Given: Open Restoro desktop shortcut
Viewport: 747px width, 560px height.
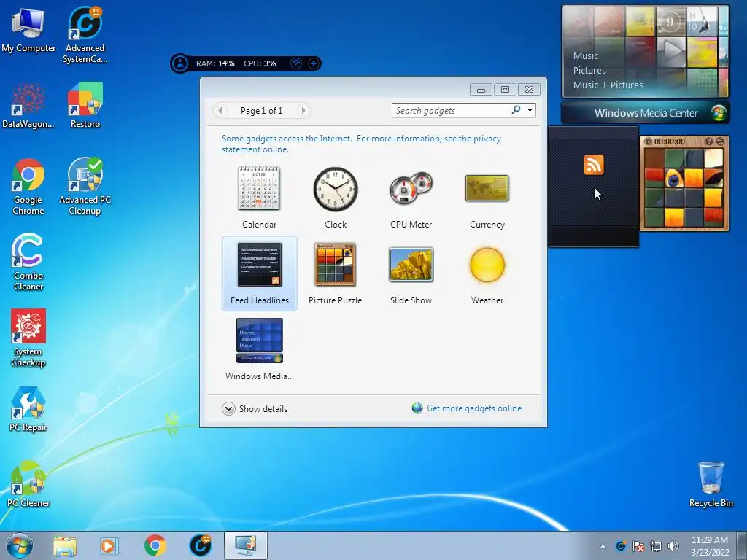Looking at the screenshot, I should click(85, 106).
